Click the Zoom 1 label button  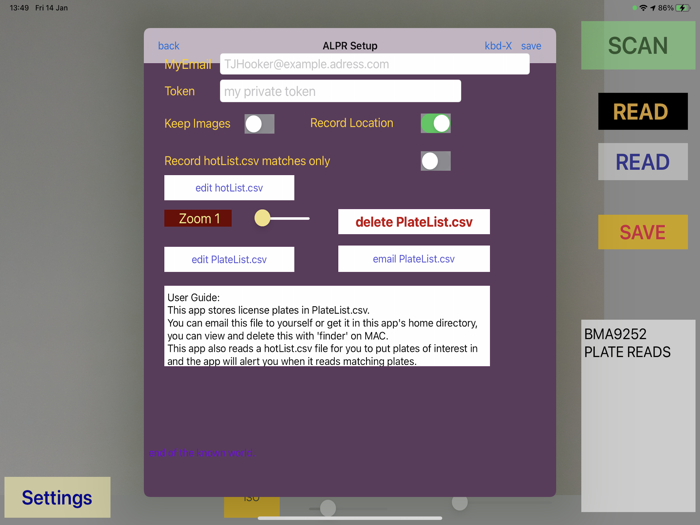[x=198, y=218]
